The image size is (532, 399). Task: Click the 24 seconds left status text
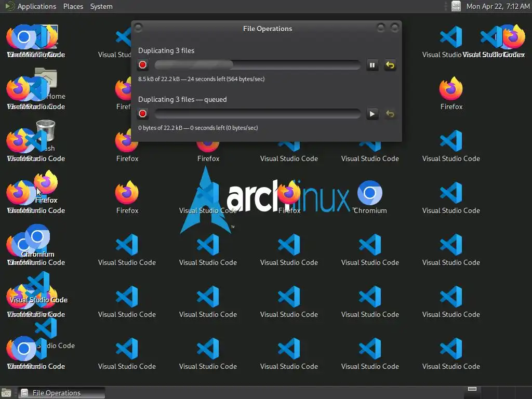tap(201, 79)
